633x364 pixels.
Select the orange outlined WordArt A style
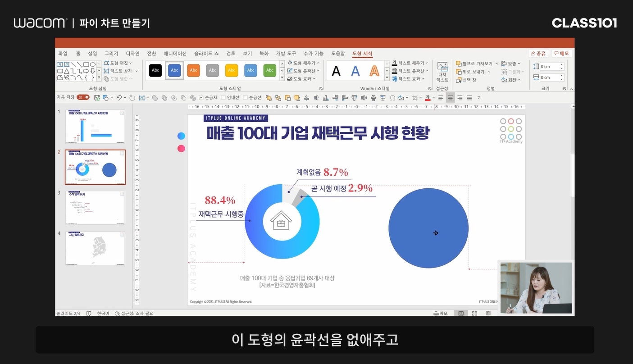coord(374,71)
